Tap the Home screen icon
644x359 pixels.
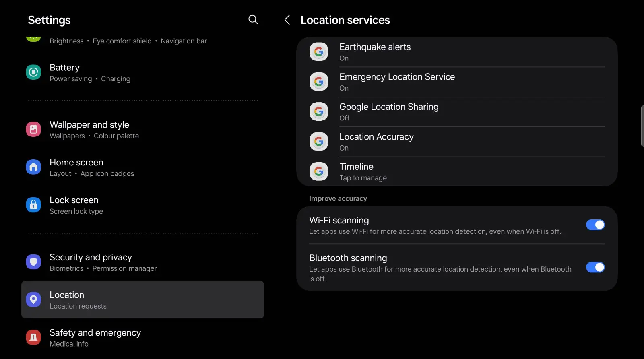[33, 167]
